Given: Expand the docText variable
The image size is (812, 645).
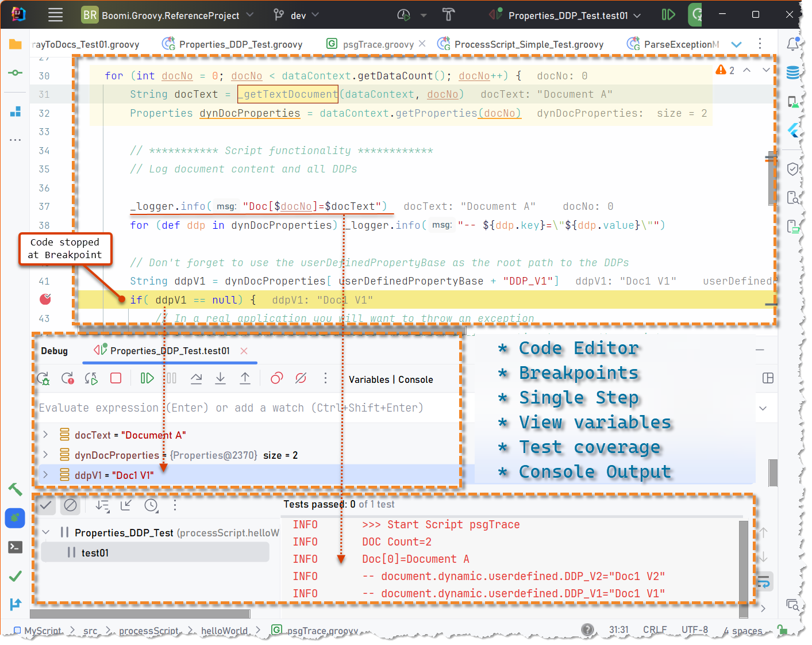Looking at the screenshot, I should click(x=45, y=435).
